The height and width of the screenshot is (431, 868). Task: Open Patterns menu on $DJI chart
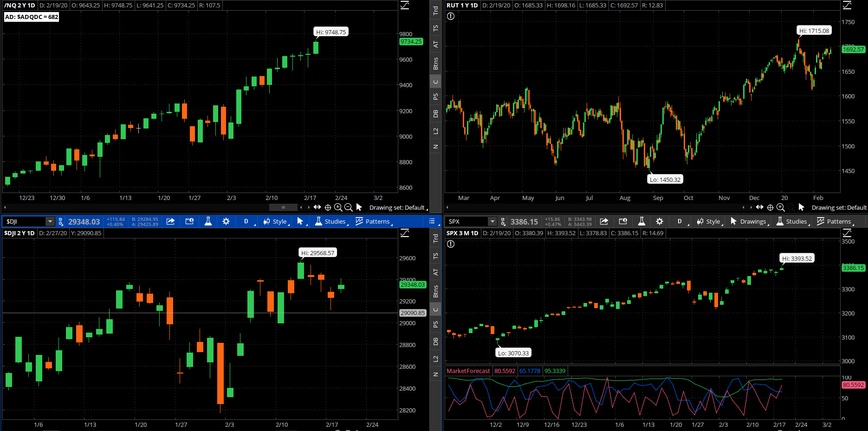coord(374,221)
